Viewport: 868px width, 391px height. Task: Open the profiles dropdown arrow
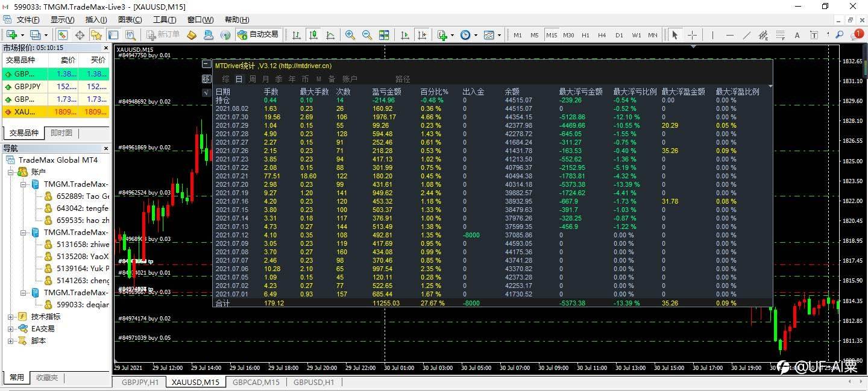[46, 35]
